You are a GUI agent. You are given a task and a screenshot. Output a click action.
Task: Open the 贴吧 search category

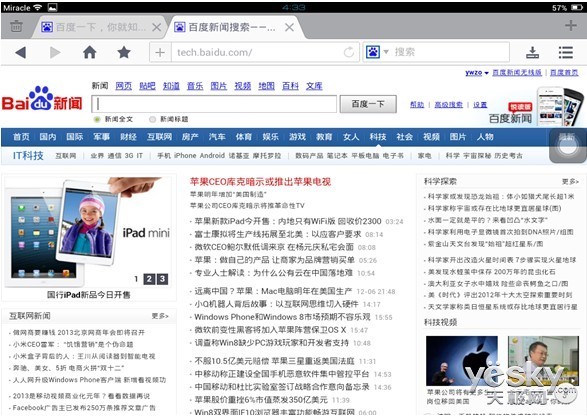147,86
